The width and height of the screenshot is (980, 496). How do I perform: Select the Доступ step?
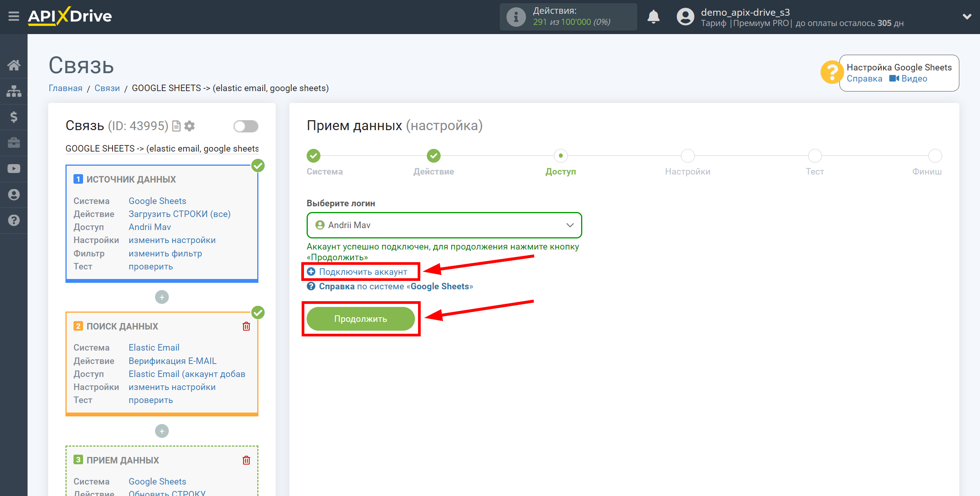click(x=561, y=156)
